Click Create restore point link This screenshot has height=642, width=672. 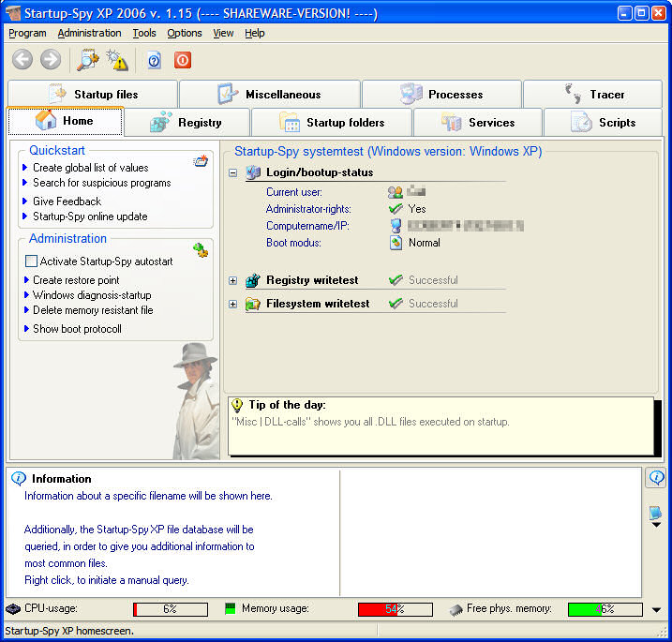point(76,280)
